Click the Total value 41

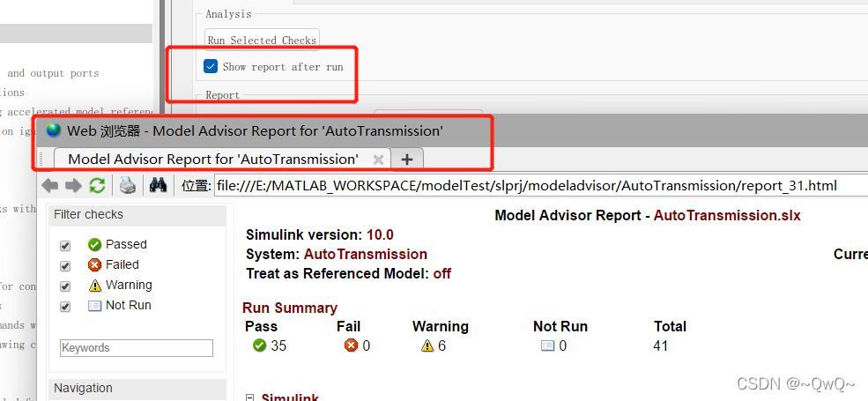pos(660,346)
